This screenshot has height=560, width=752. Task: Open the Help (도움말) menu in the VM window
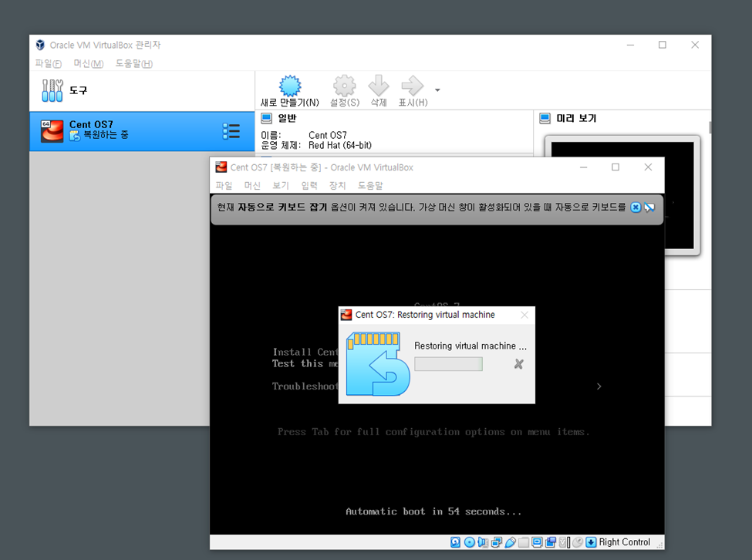tap(370, 185)
